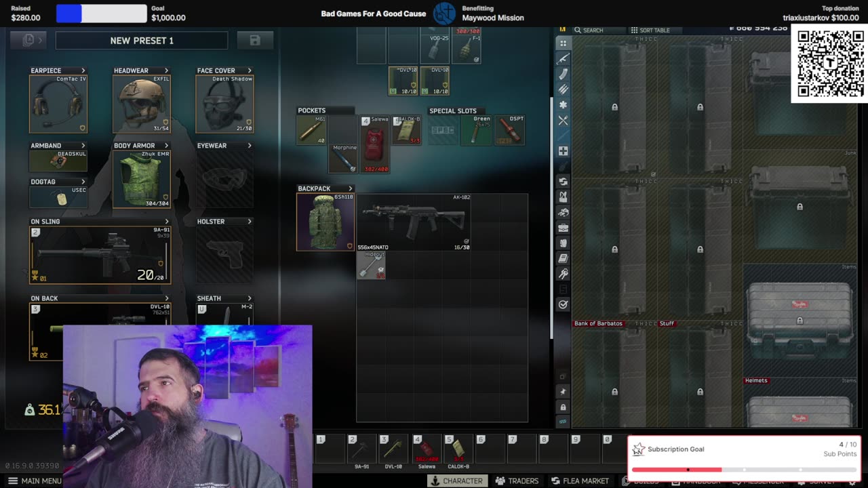This screenshot has width=868, height=488.
Task: Show all items with the stash grid filter
Action: click(563, 43)
